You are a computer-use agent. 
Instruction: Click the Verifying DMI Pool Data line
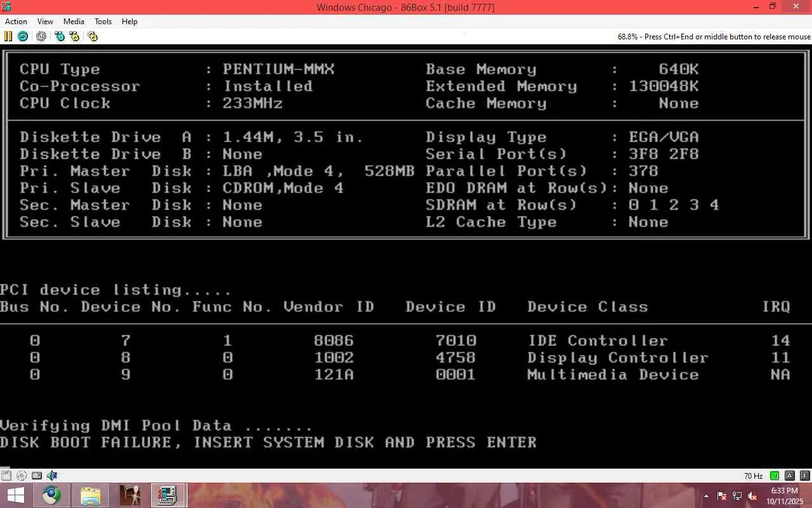[x=156, y=426]
